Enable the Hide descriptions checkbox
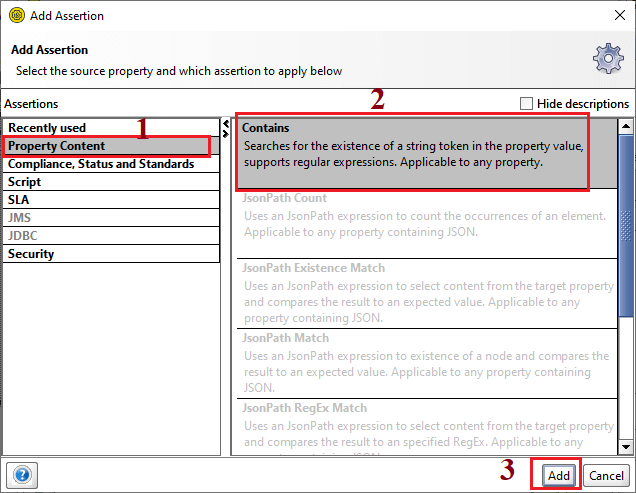 [x=526, y=103]
